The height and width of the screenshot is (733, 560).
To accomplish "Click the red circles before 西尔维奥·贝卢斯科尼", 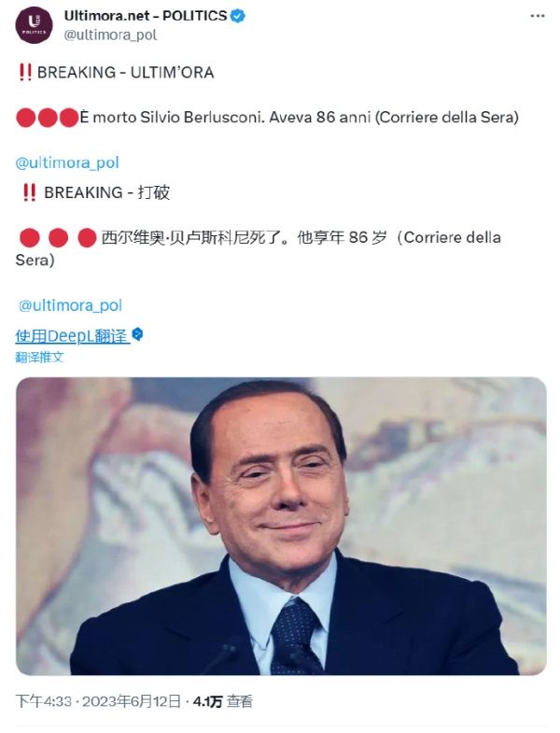I will [x=58, y=237].
